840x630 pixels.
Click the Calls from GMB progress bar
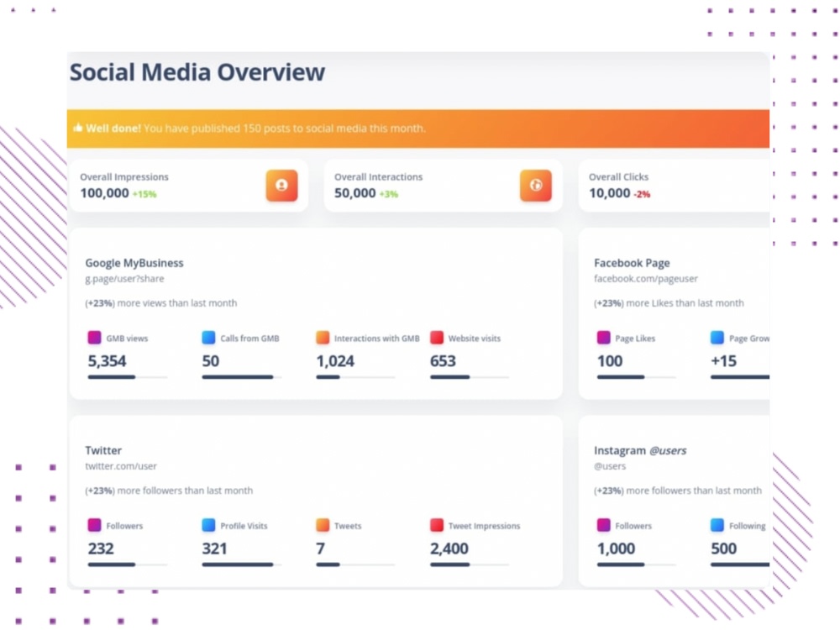coord(242,377)
